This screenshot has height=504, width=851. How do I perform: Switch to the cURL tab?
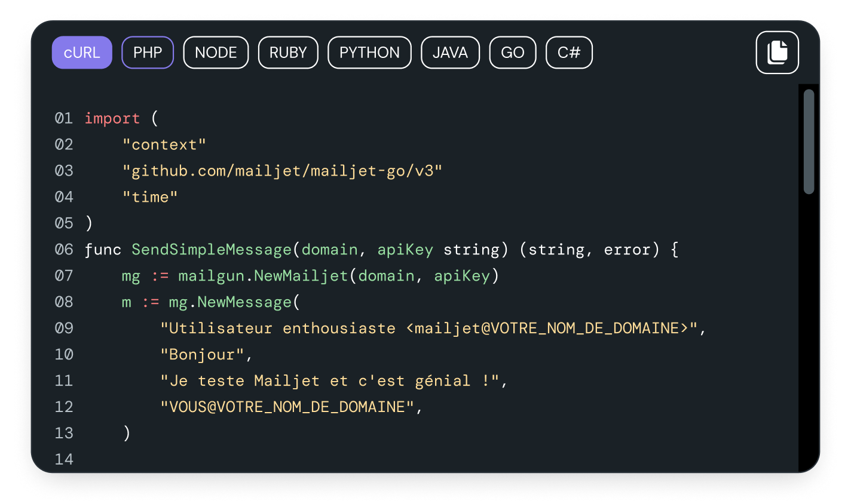pos(82,53)
